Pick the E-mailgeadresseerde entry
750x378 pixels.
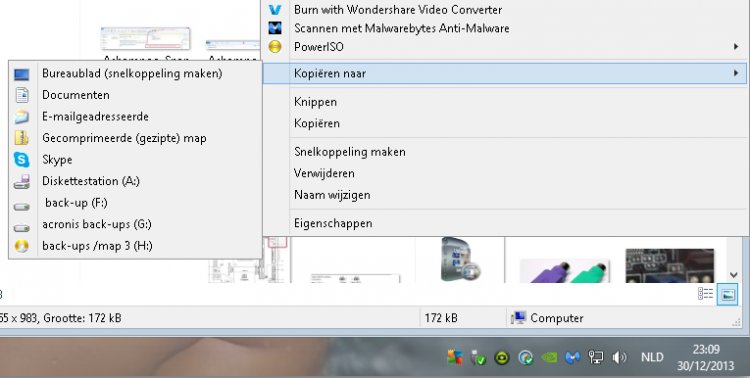(135, 117)
